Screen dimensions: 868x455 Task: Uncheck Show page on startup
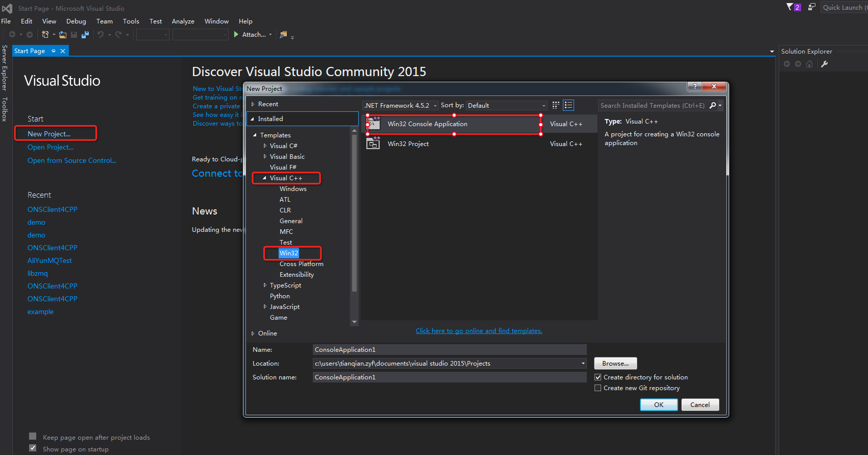click(33, 448)
